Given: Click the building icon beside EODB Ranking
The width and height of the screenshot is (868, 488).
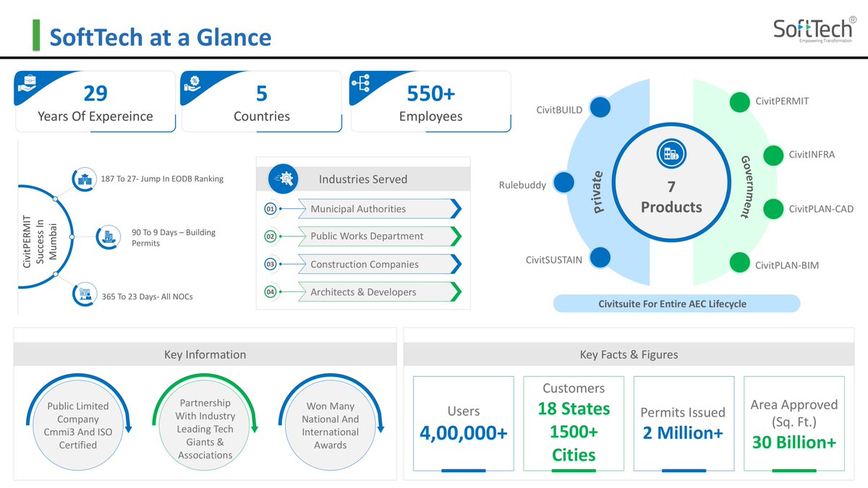Looking at the screenshot, I should [83, 179].
